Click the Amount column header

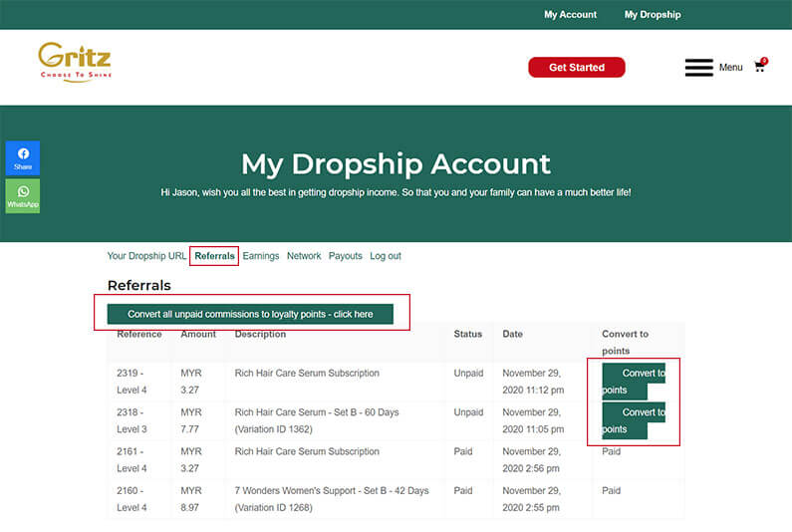pyautogui.click(x=198, y=334)
